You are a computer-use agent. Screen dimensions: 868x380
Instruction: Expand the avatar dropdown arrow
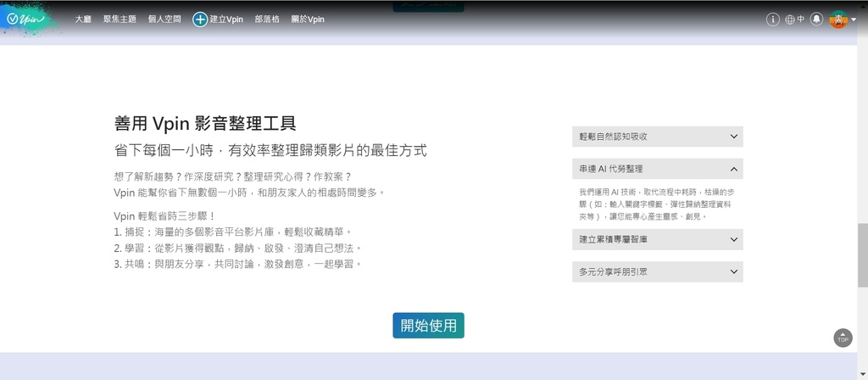coord(854,20)
